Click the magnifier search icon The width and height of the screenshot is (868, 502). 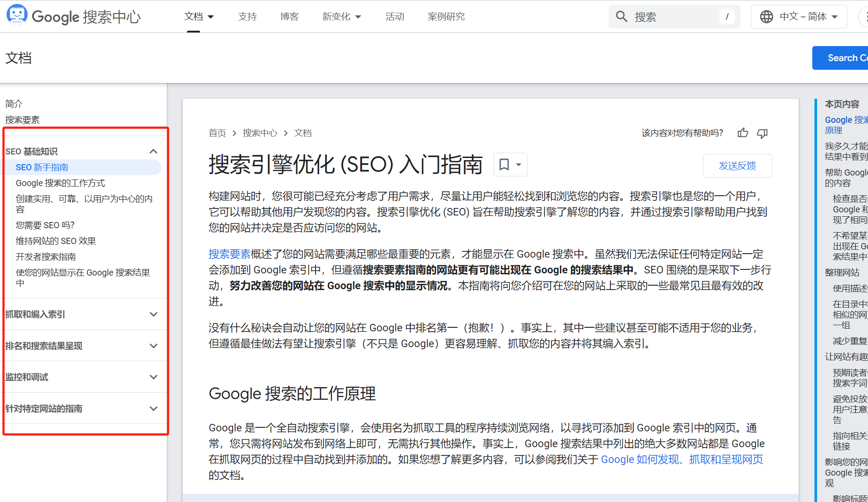(x=621, y=17)
